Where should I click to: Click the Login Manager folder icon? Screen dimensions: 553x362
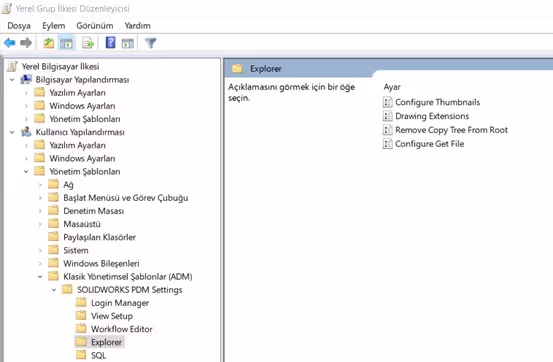tap(81, 302)
